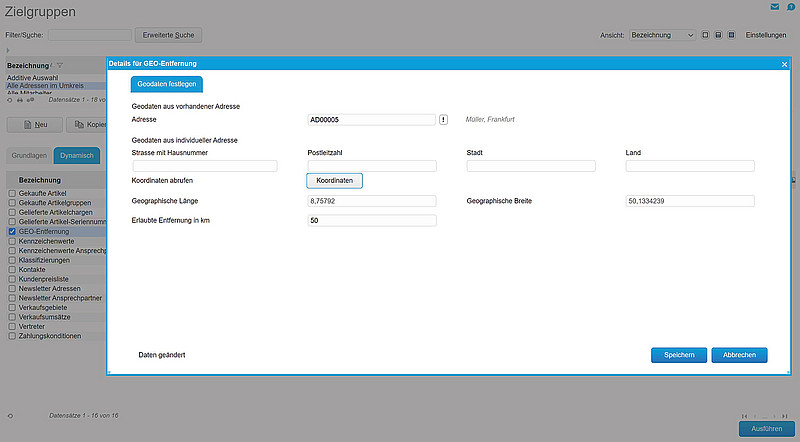Toggle the Newsletter Ansprechpartner checkbox
The height and width of the screenshot is (442, 800).
(x=12, y=298)
